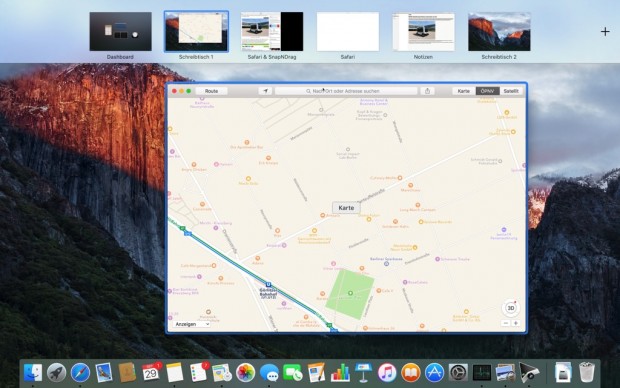This screenshot has height=388, width=620.
Task: Open iBooks from the Dock
Action: pos(411,373)
